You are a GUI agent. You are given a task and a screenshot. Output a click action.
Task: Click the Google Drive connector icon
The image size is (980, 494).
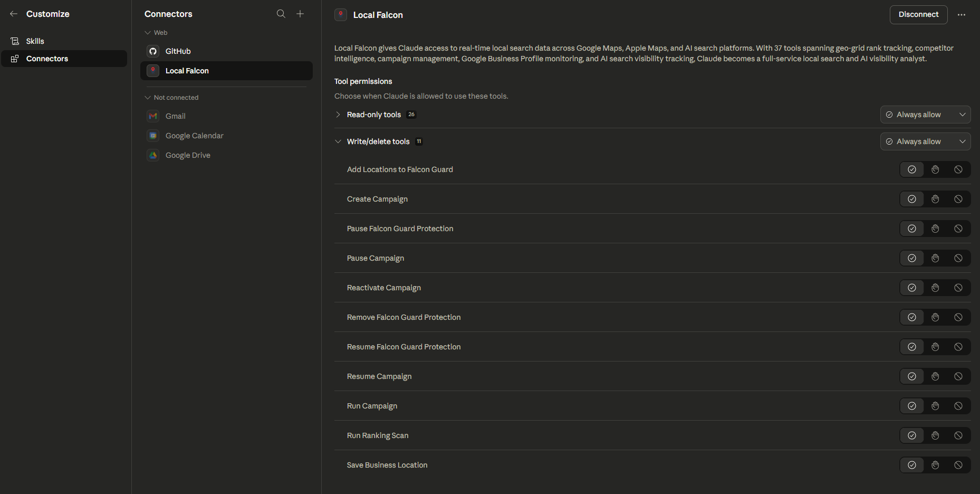pos(153,155)
